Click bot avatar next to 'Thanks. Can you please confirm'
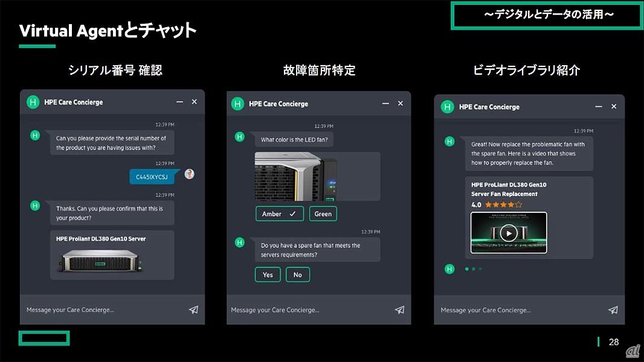644x362 pixels. point(35,205)
